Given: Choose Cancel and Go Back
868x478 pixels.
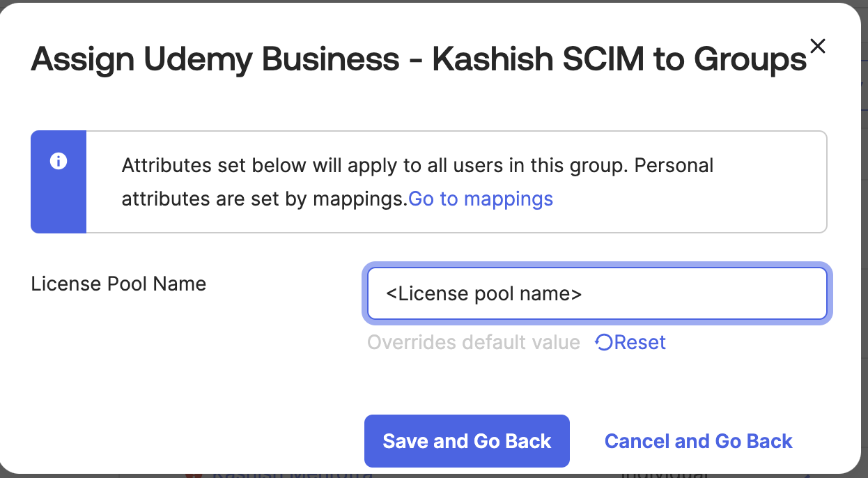Looking at the screenshot, I should (x=699, y=441).
